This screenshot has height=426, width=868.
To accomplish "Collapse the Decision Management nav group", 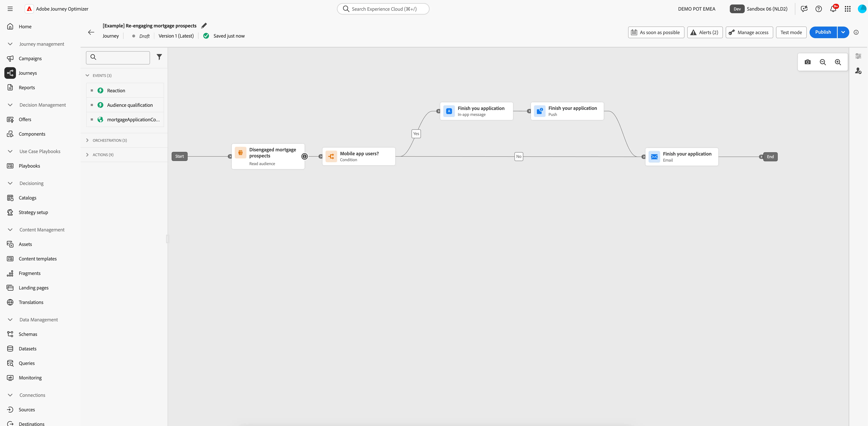I will coord(10,105).
